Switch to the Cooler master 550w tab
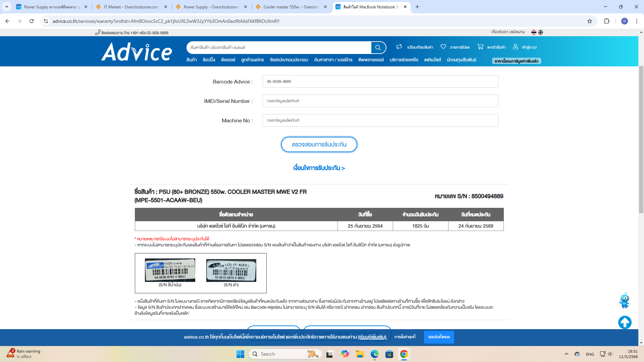Viewport: 644px width, 362px height. point(291,7)
